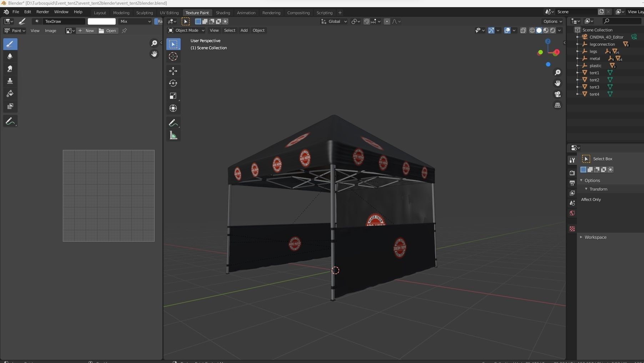The width and height of the screenshot is (644, 363).
Task: Switch to the Shading workspace tab
Action: tap(223, 12)
